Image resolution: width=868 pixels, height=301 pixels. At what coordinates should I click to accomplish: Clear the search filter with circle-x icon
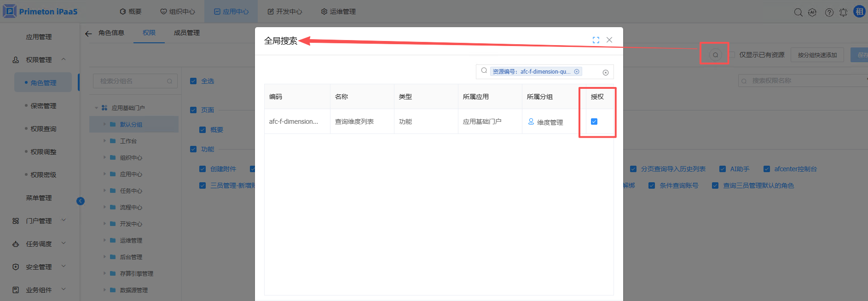click(605, 72)
